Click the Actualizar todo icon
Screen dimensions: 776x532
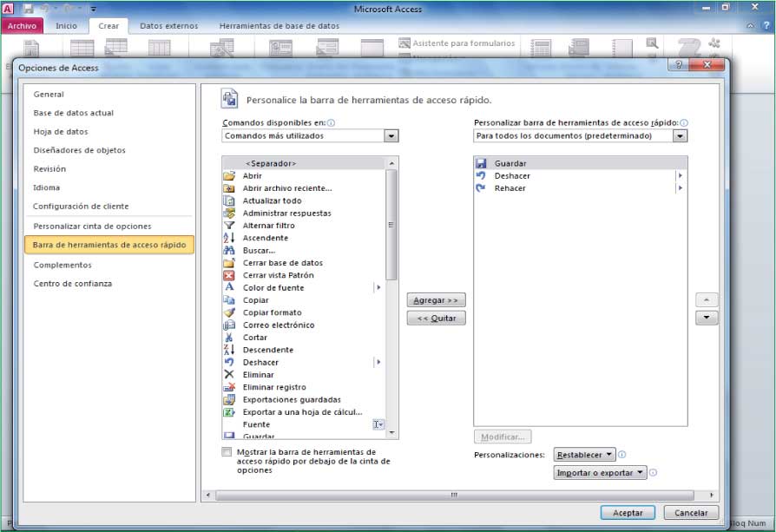[x=228, y=200]
